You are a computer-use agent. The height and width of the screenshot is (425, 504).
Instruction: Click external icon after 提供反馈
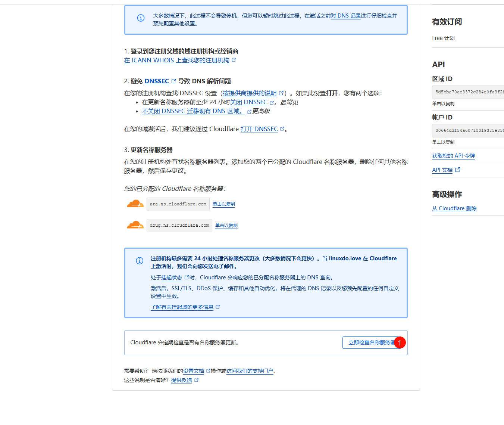(x=197, y=380)
